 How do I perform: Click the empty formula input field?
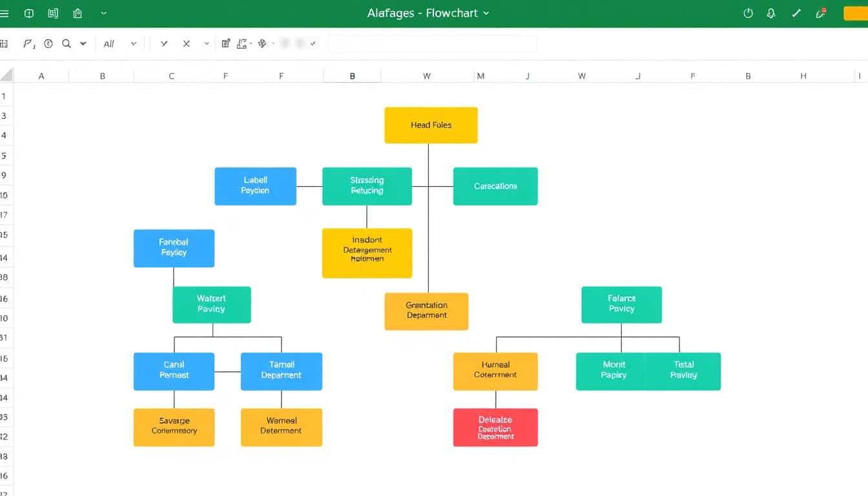(x=433, y=44)
